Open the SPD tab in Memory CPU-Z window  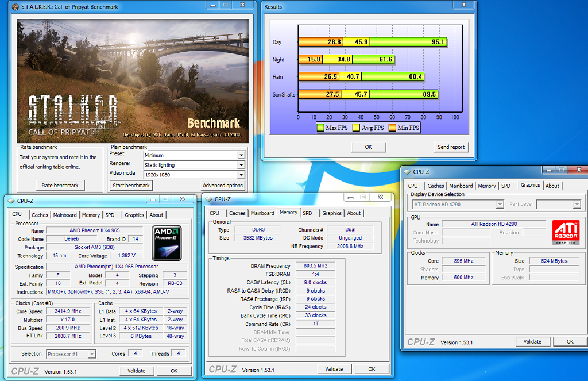coord(307,213)
